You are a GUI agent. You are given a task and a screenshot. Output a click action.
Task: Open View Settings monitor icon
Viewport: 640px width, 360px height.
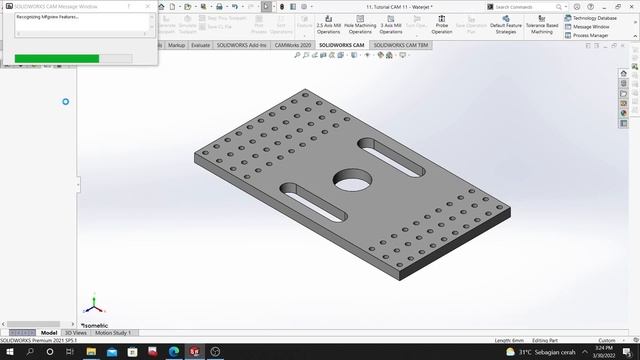pos(402,55)
